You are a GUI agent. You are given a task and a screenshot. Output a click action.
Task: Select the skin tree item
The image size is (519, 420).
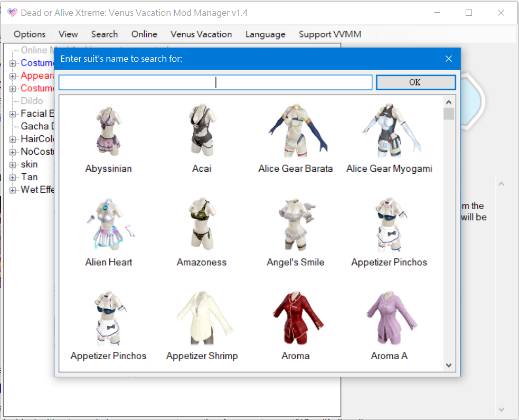pyautogui.click(x=29, y=164)
